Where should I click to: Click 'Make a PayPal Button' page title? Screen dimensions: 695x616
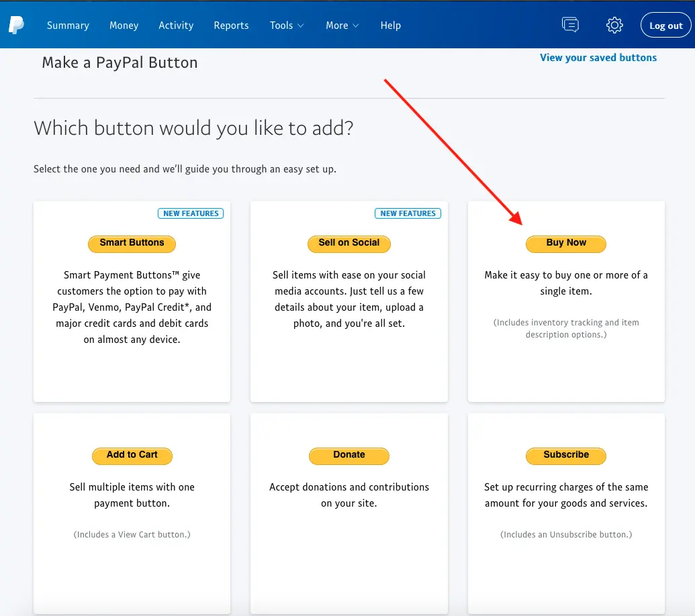(x=120, y=62)
